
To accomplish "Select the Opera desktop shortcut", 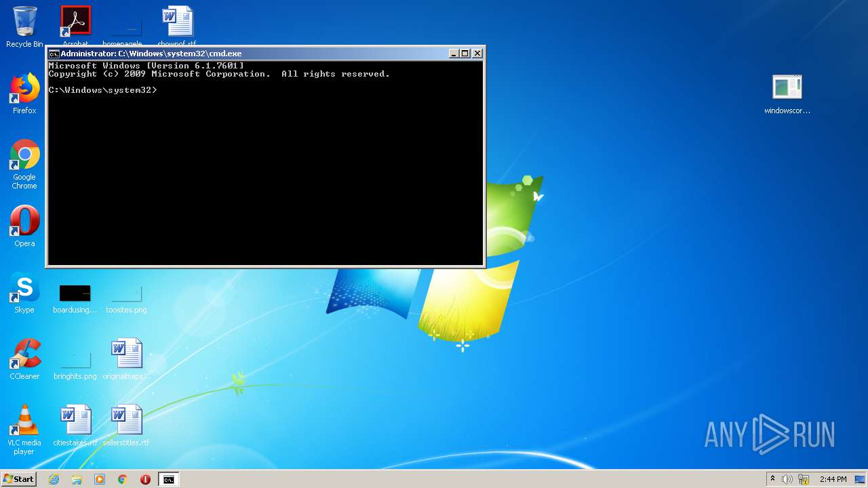I will tap(24, 226).
